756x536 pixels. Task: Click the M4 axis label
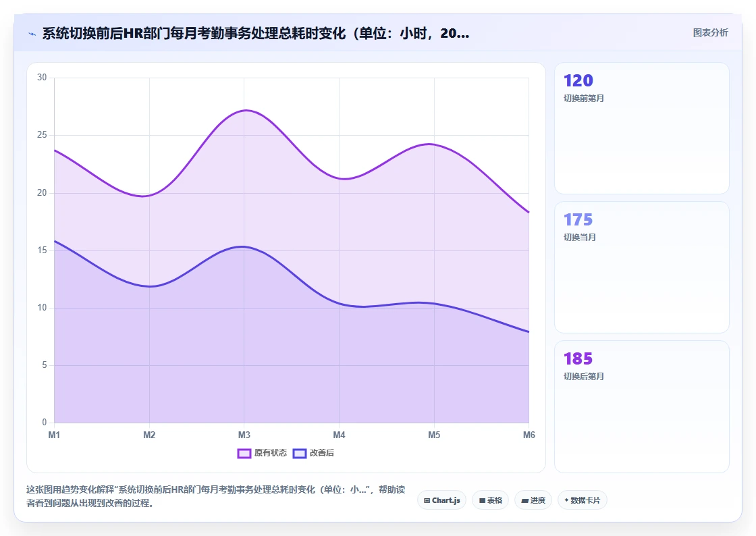339,435
